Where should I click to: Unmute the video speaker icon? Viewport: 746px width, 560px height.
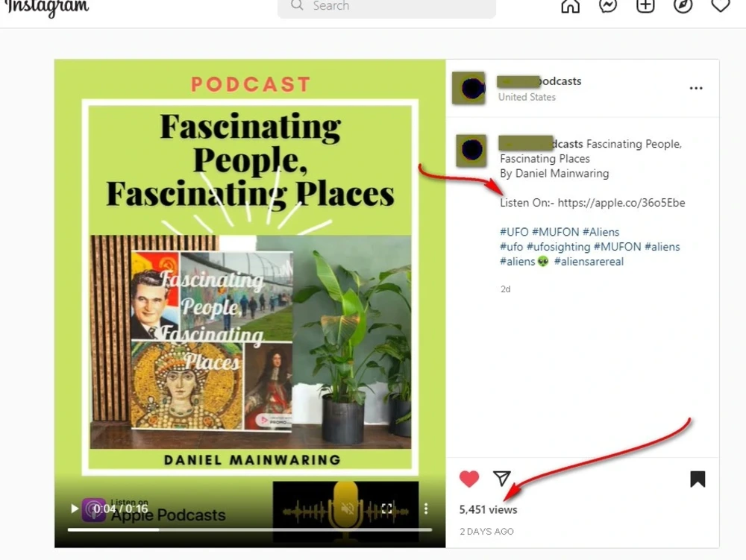[348, 509]
